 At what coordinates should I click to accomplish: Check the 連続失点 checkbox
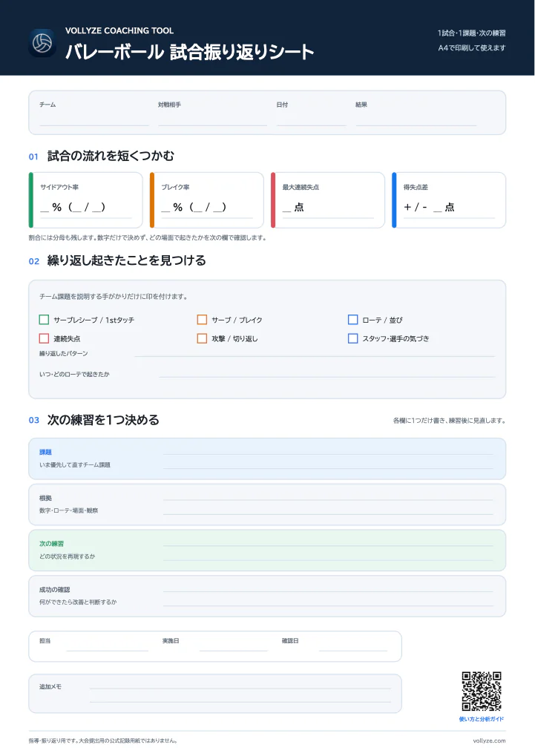pyautogui.click(x=44, y=338)
